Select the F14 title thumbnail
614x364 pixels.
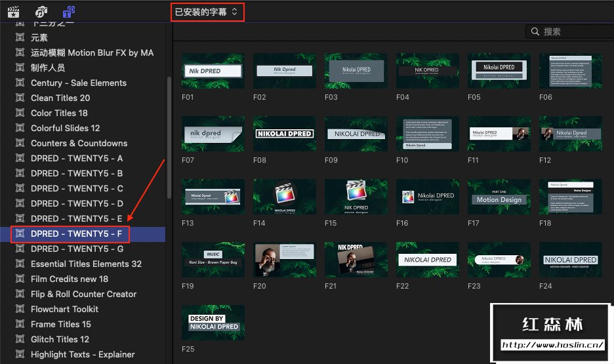click(x=285, y=197)
